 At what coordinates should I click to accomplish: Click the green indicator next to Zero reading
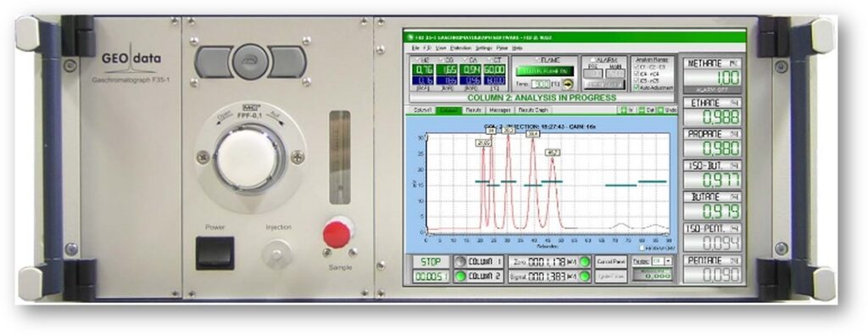point(585,261)
